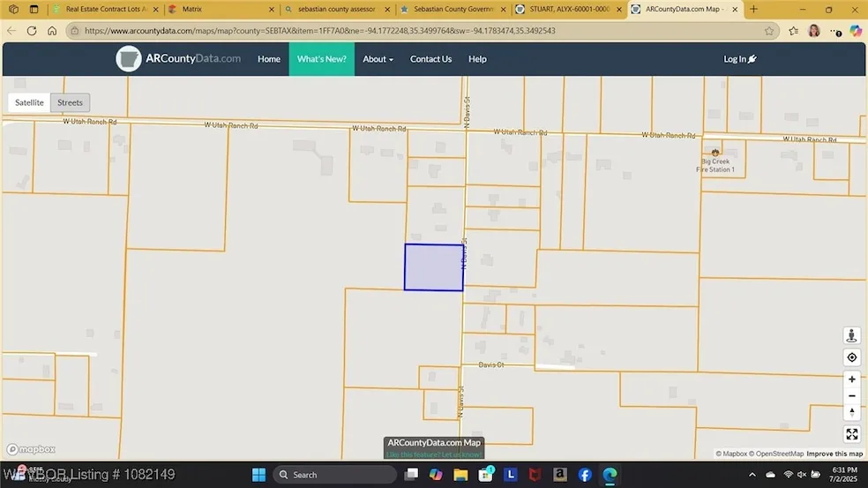This screenshot has width=868, height=488.
Task: Reset map bearing with compass icon
Action: (851, 412)
